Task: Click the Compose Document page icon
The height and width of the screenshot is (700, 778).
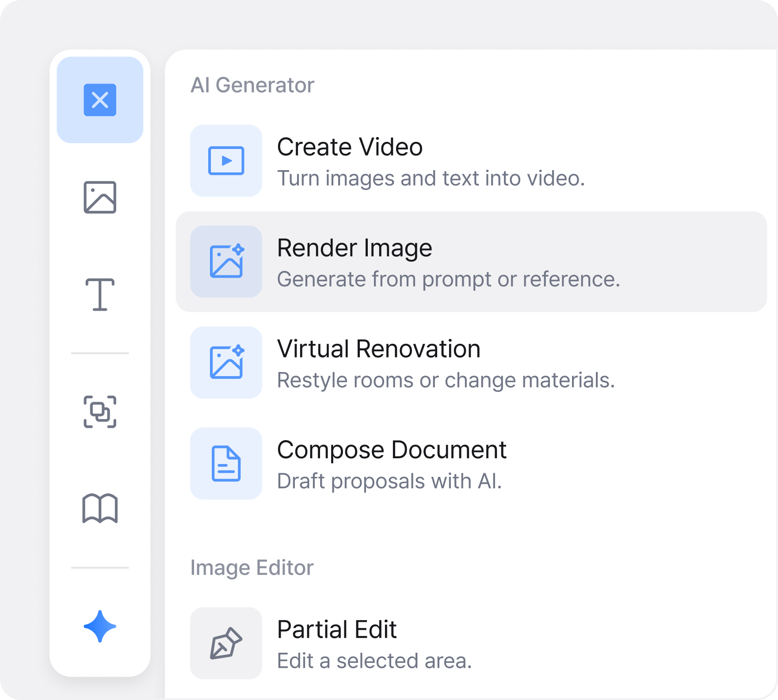Action: click(226, 463)
